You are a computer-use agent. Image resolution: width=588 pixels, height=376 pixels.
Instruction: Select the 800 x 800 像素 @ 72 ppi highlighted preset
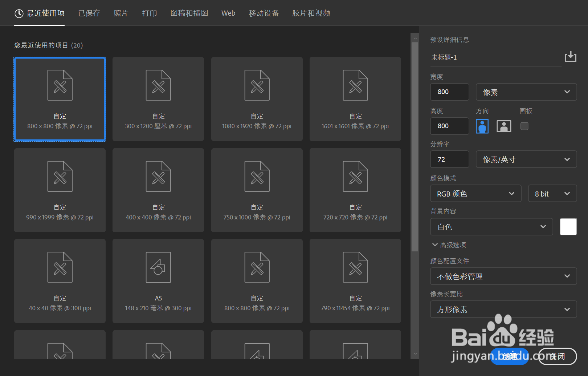(x=60, y=99)
